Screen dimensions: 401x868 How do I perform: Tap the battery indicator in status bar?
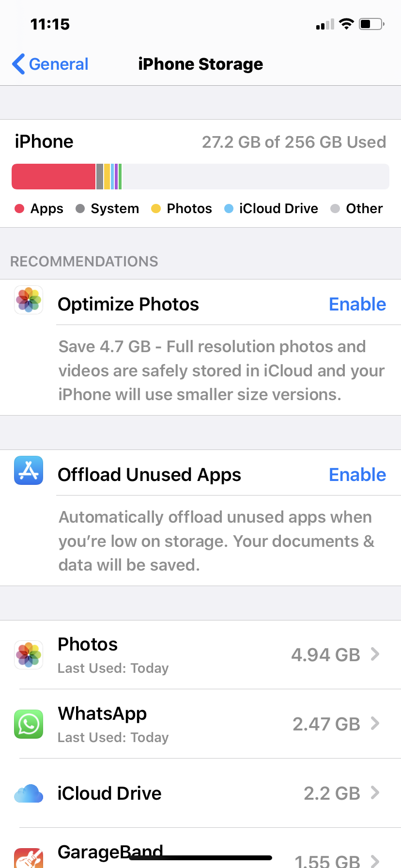click(371, 24)
